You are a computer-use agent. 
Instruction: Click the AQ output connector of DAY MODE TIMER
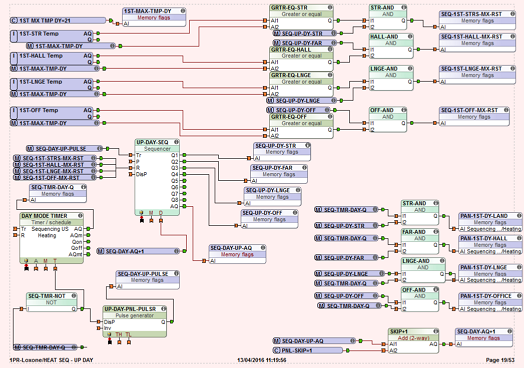point(88,229)
